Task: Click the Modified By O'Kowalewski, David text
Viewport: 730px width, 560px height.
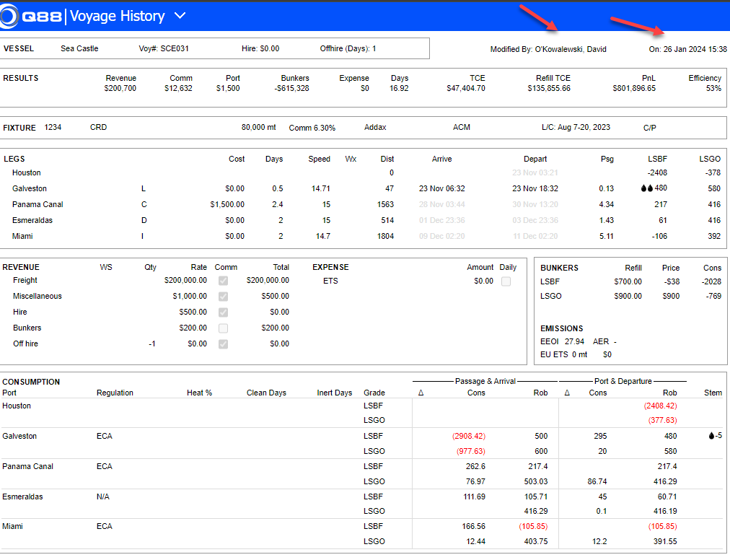Action: [548, 49]
